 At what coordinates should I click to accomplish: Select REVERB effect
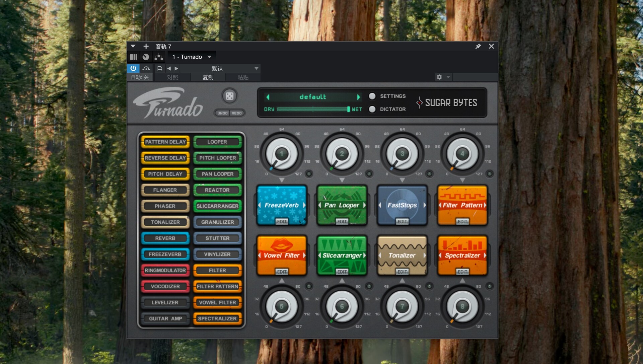(165, 238)
